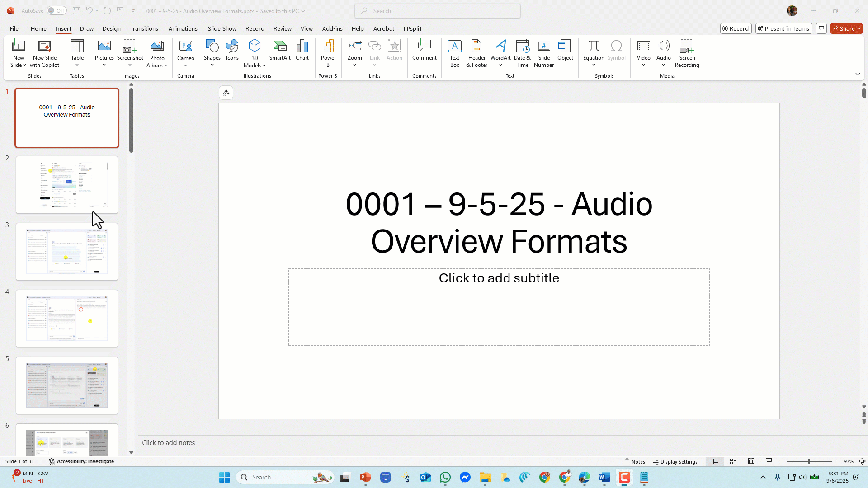Viewport: 868px width, 488px height.
Task: Click the Screen Recording icon
Action: [687, 53]
